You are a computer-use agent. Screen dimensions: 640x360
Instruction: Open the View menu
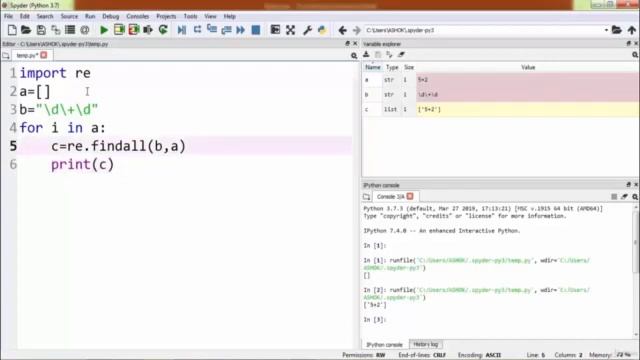210,16
